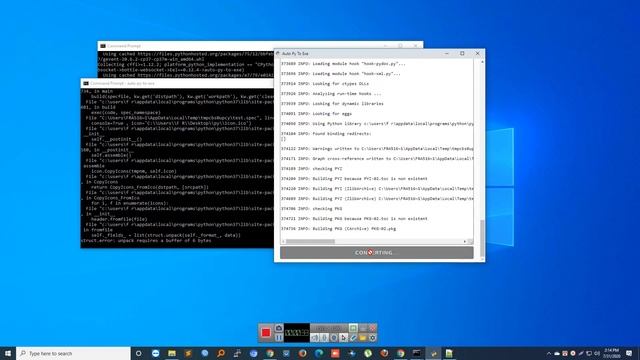Toggle webcam capture in recorder toolbar
This screenshot has width=640, height=360.
pyautogui.click(x=334, y=338)
